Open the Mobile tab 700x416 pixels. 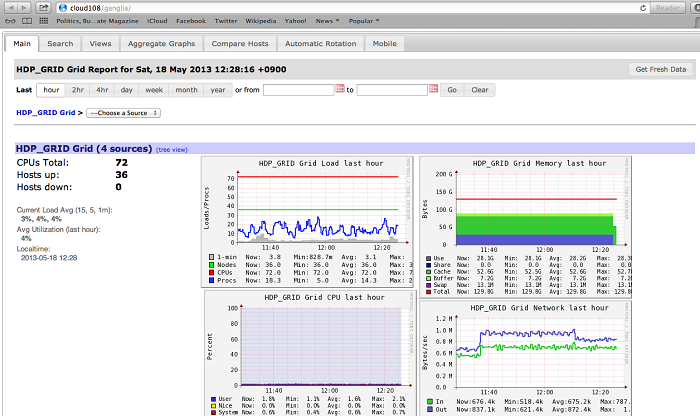385,44
